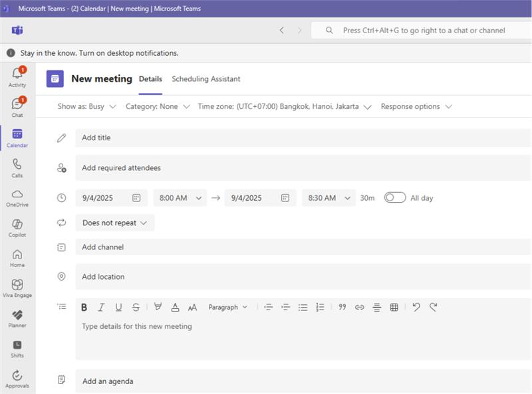Open the font color tool
532x394 pixels.
point(175,307)
